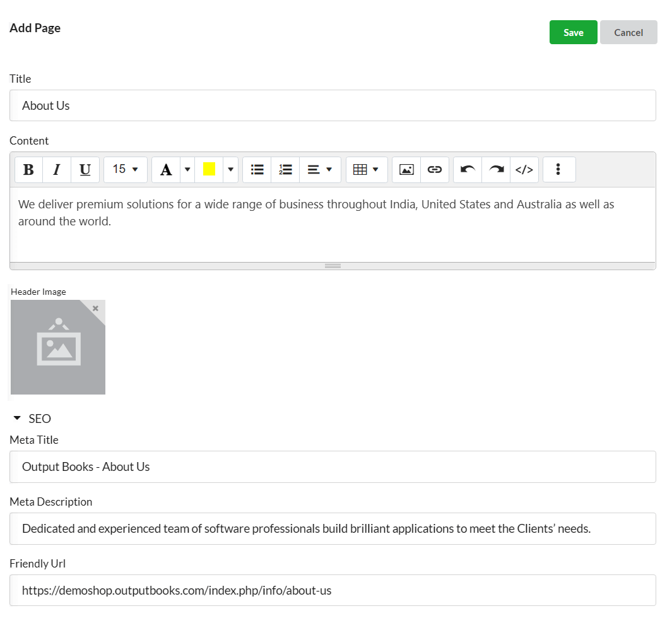Insert a picture into the content

point(406,170)
